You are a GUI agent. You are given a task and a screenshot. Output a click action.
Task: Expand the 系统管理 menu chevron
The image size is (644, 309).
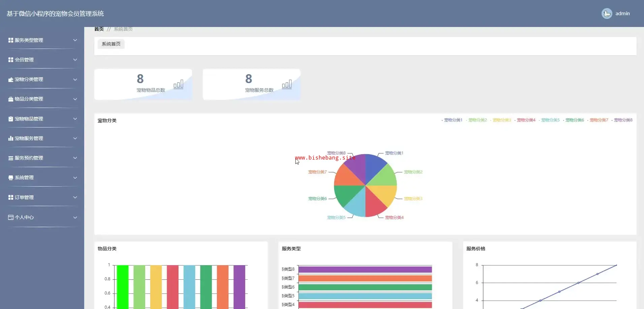tap(75, 178)
